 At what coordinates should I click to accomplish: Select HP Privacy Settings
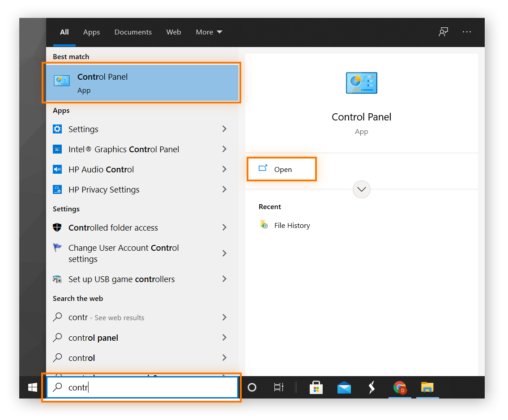[103, 189]
